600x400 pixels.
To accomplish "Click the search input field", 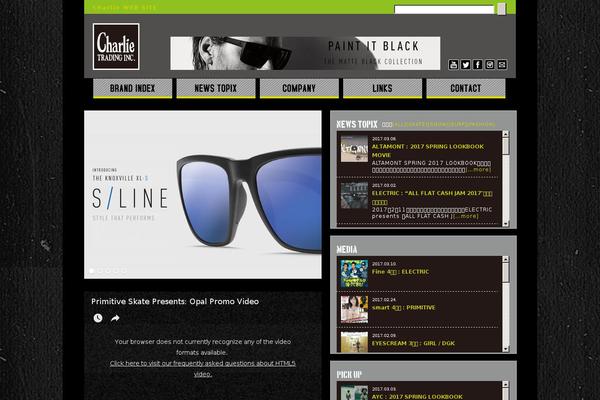I will click(x=444, y=10).
